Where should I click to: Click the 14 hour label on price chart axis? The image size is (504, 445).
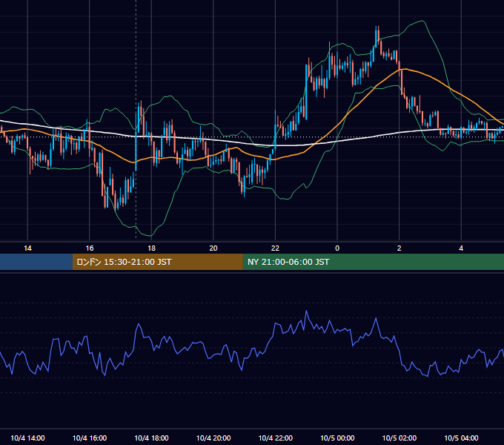pyautogui.click(x=27, y=248)
